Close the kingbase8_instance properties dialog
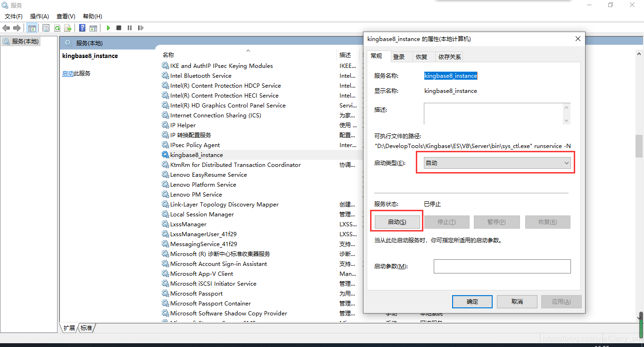Image resolution: width=644 pixels, height=347 pixels. (578, 39)
